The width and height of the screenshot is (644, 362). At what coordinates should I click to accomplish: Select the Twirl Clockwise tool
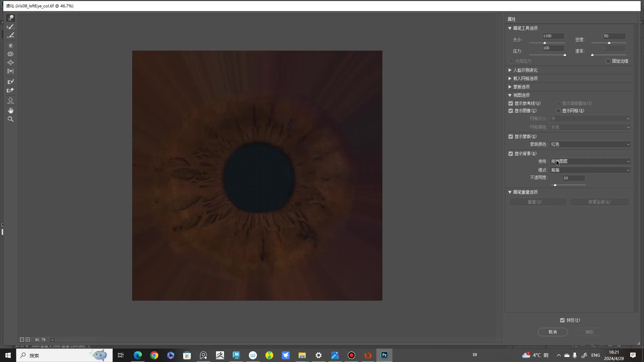tap(11, 45)
